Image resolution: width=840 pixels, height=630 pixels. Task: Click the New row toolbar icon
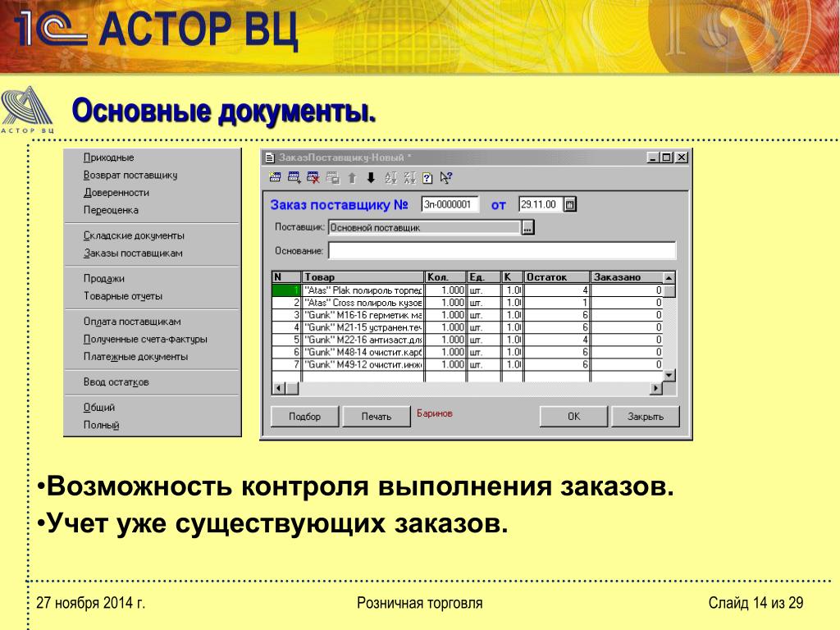coord(275,177)
